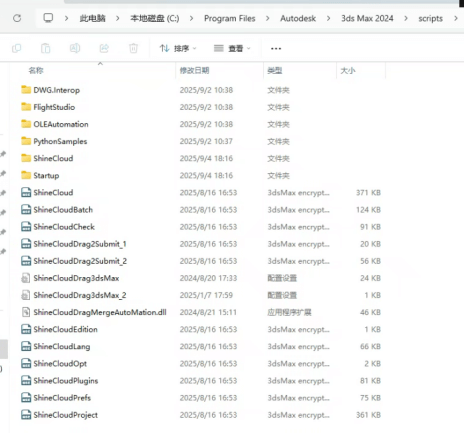Click the share icon in toolbar

(104, 49)
